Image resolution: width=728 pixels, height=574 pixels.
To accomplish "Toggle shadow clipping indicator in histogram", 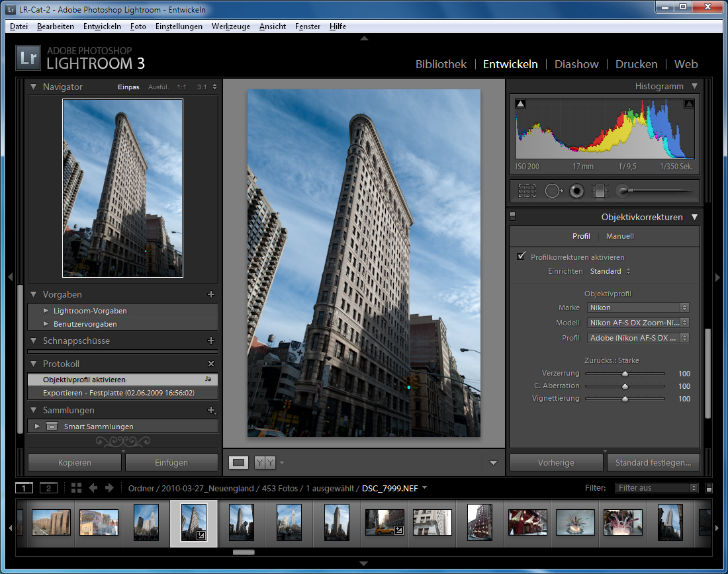I will click(x=520, y=103).
